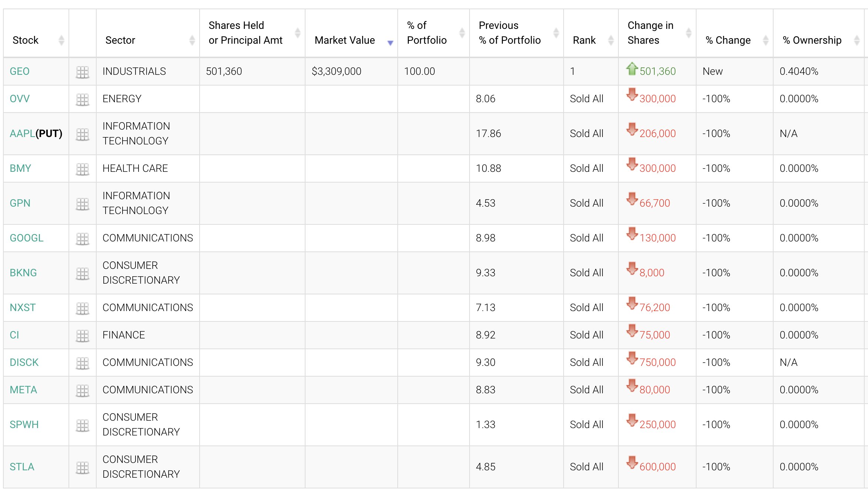Sort the table by the Stock column
This screenshot has width=868, height=494.
tap(36, 33)
